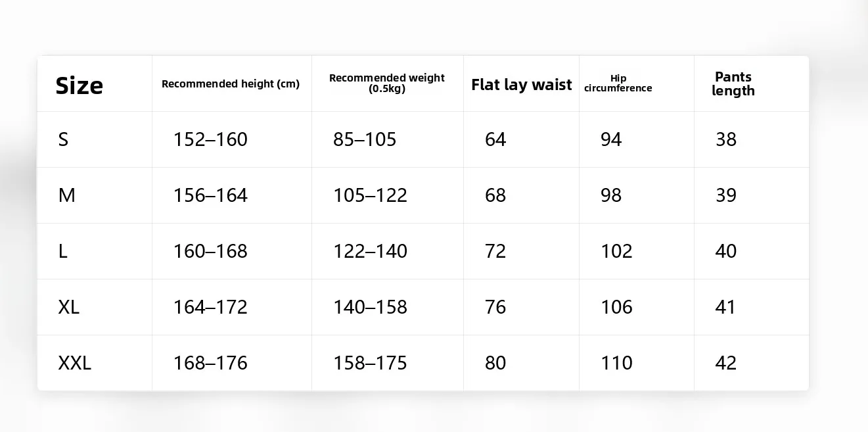
Task: Select the waist value 80
Action: (x=495, y=363)
